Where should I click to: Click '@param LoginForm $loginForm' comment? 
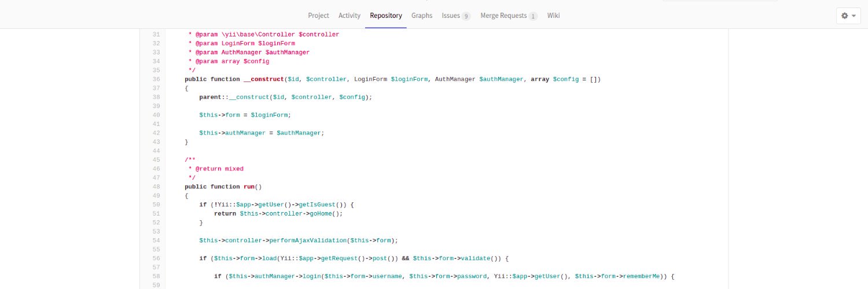coord(245,43)
